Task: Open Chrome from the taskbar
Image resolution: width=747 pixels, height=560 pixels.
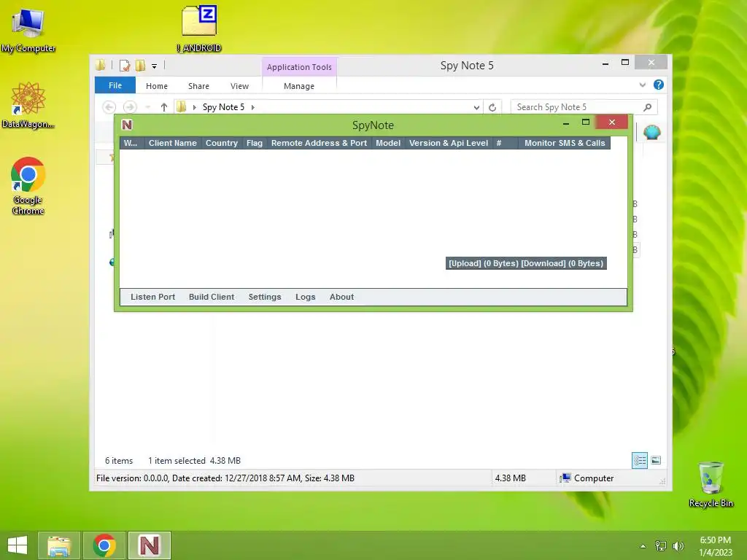Action: tap(104, 545)
